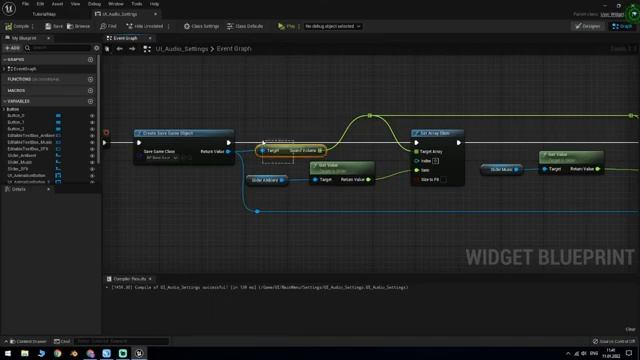640x360 pixels.
Task: Click the Slider Music variable node
Action: coord(501,169)
